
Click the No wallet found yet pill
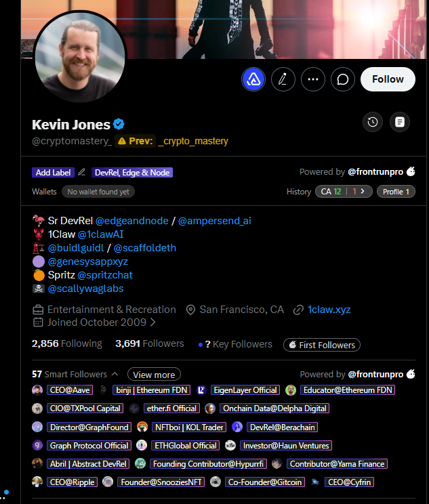click(x=98, y=192)
